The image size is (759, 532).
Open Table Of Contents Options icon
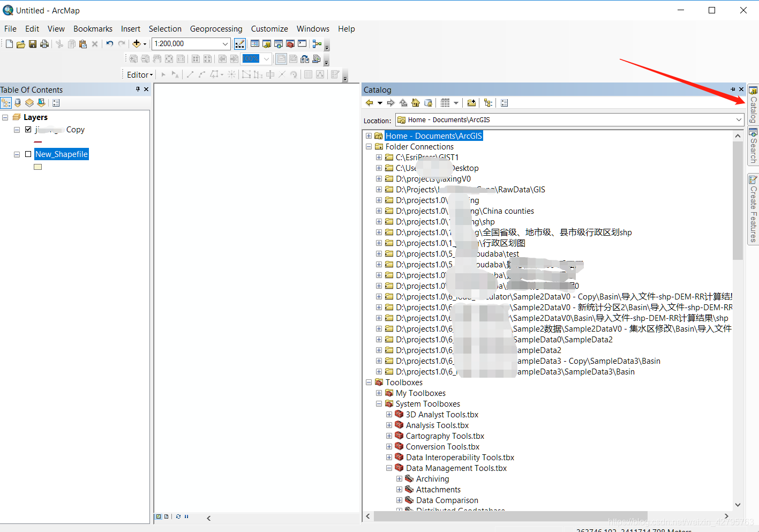[x=56, y=103]
